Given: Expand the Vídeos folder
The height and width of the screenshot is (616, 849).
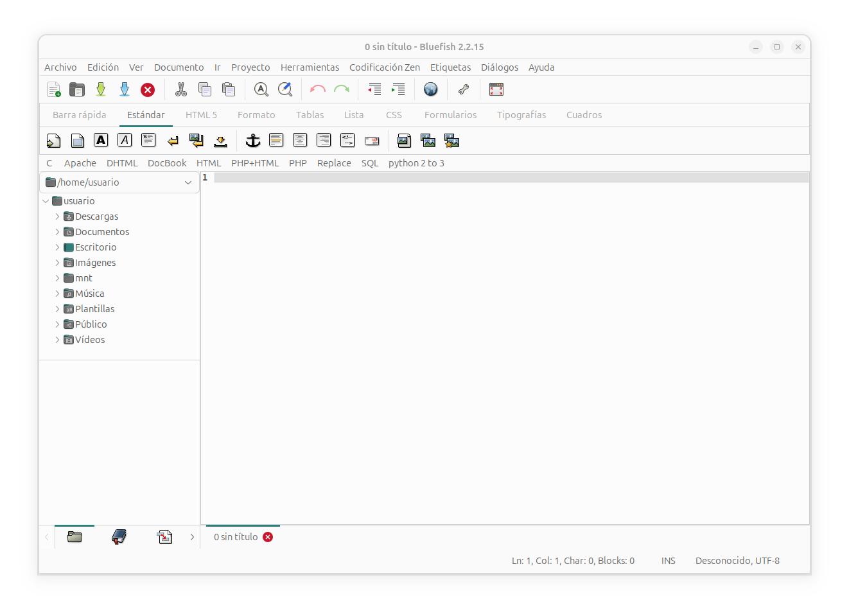Looking at the screenshot, I should pos(57,340).
